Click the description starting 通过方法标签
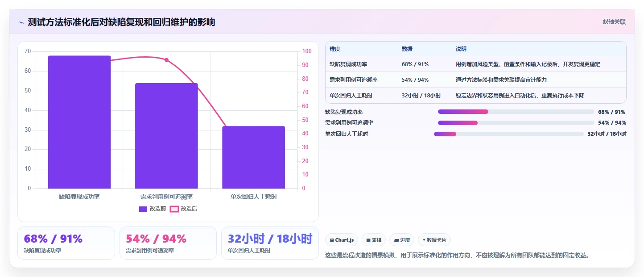The image size is (644, 277). coord(501,80)
